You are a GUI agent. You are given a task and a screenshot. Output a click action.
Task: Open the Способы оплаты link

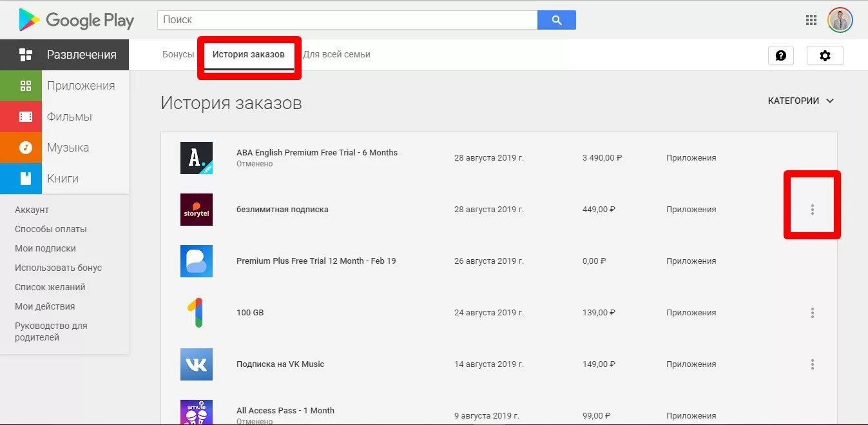pos(50,229)
